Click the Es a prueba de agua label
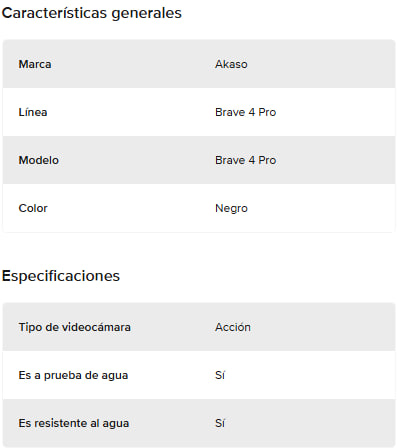Screen dimensions: 398x448 [73, 375]
